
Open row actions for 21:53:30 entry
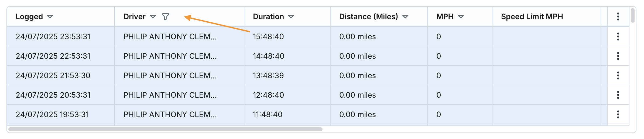pos(618,75)
